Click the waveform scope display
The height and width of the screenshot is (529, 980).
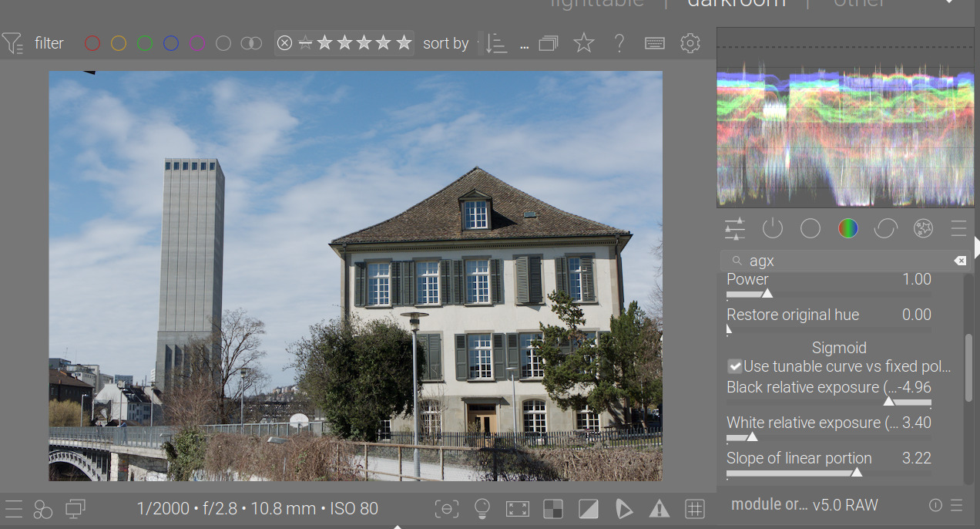point(845,117)
